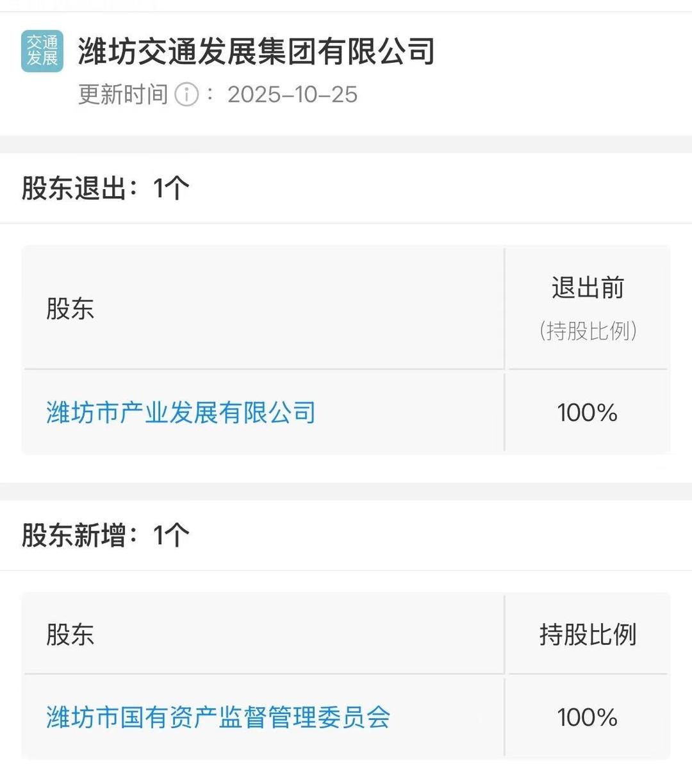Tap the 1个 count beside 股东新增
Image resolution: width=692 pixels, height=784 pixels.
click(x=171, y=535)
